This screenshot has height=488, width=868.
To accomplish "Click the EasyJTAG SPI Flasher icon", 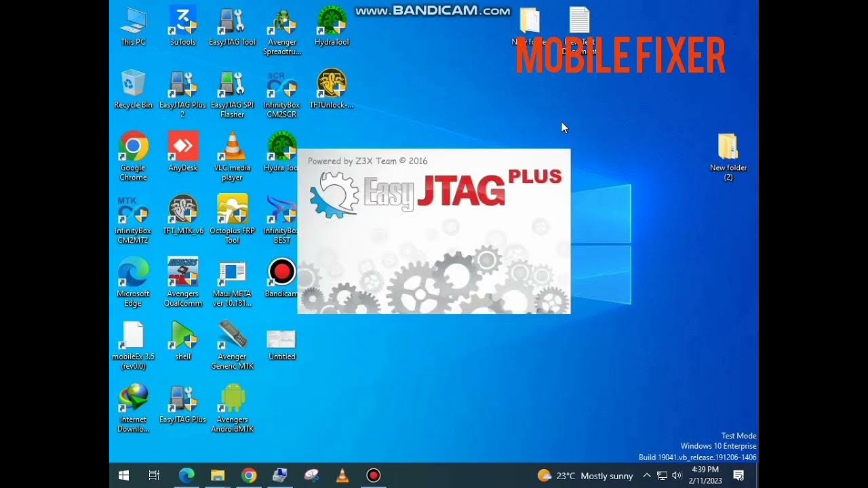I will pyautogui.click(x=232, y=94).
